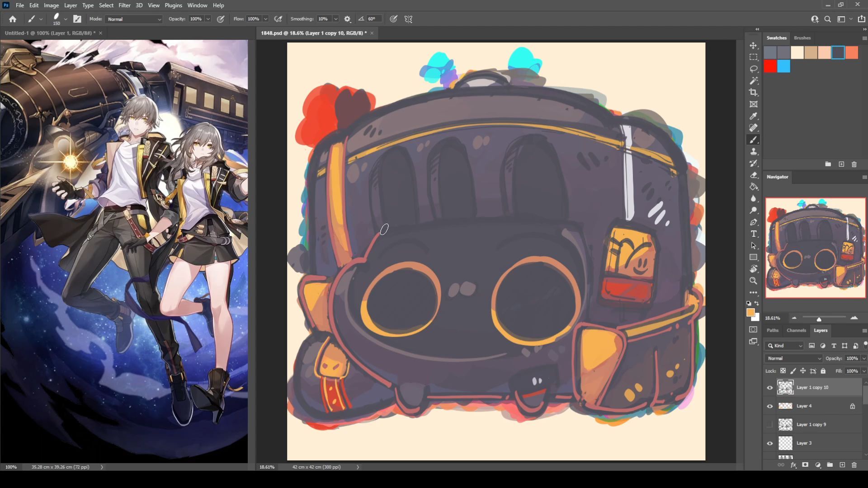The width and height of the screenshot is (868, 488).
Task: Open brush Mode dropdown
Action: tap(134, 19)
